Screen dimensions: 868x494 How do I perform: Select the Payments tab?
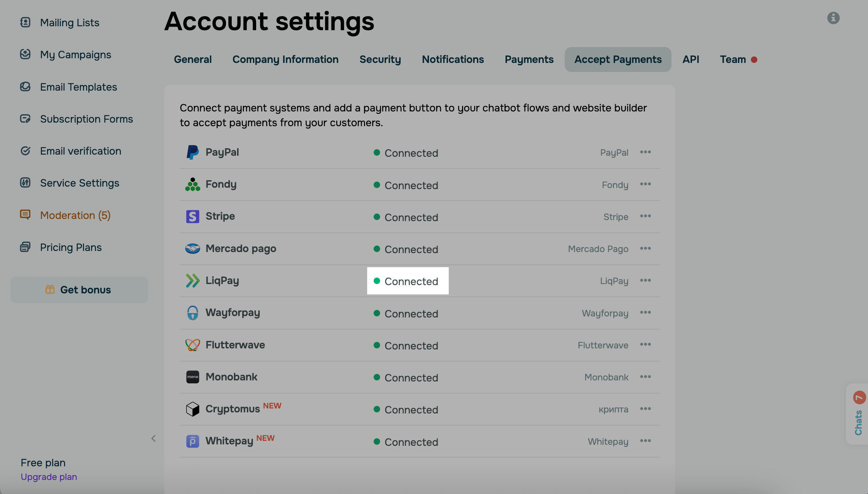point(529,59)
